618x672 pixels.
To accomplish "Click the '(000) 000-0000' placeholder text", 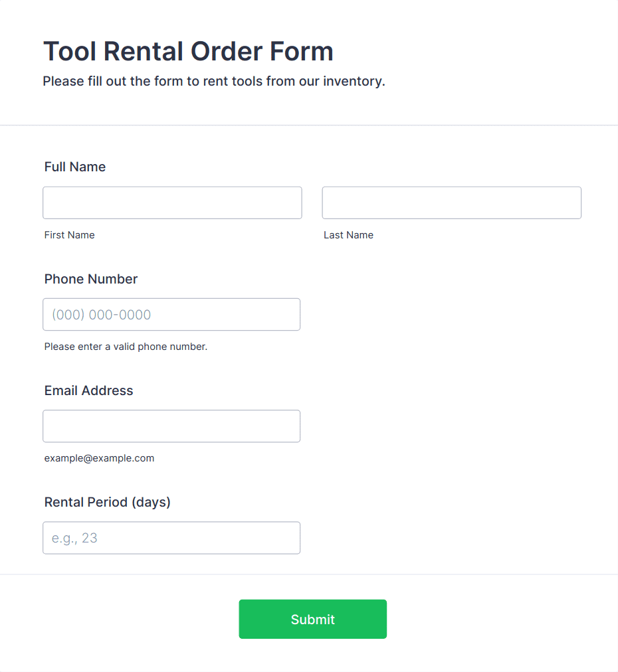I will [102, 315].
